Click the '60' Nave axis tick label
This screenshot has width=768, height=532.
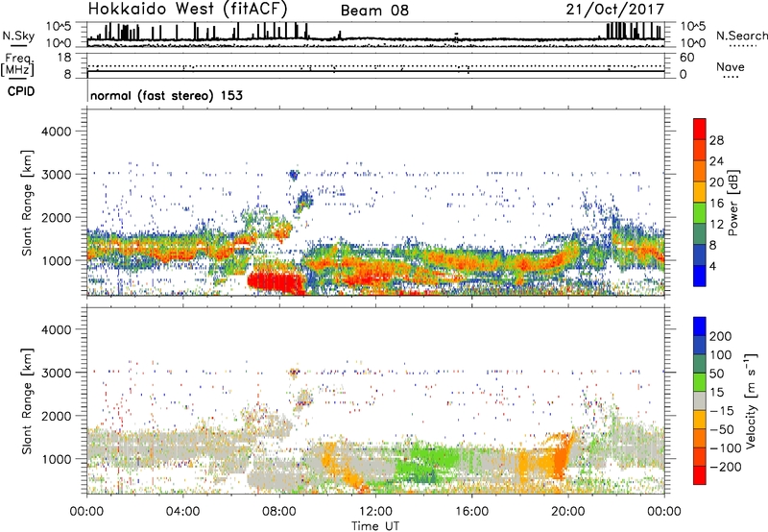pyautogui.click(x=687, y=58)
